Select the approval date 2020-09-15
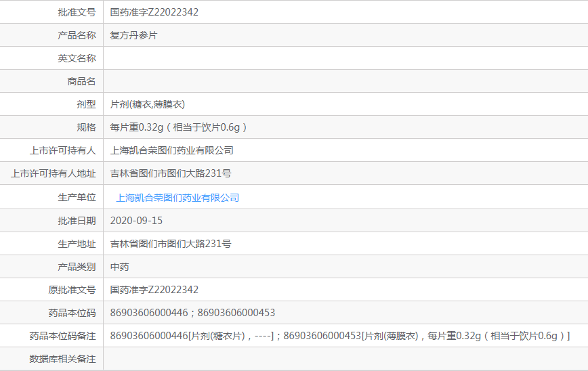588x371 pixels. (x=136, y=221)
